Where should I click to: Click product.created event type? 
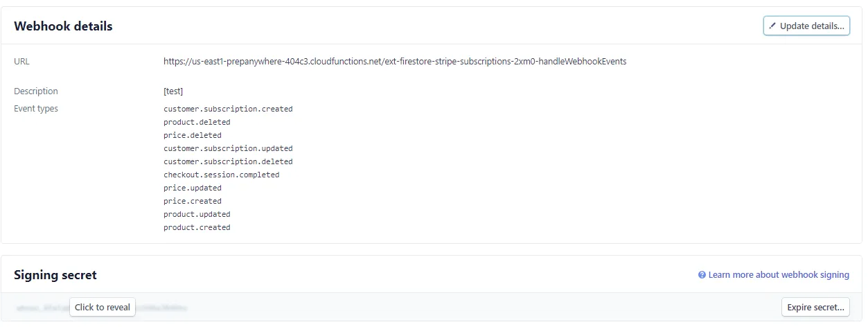[197, 227]
